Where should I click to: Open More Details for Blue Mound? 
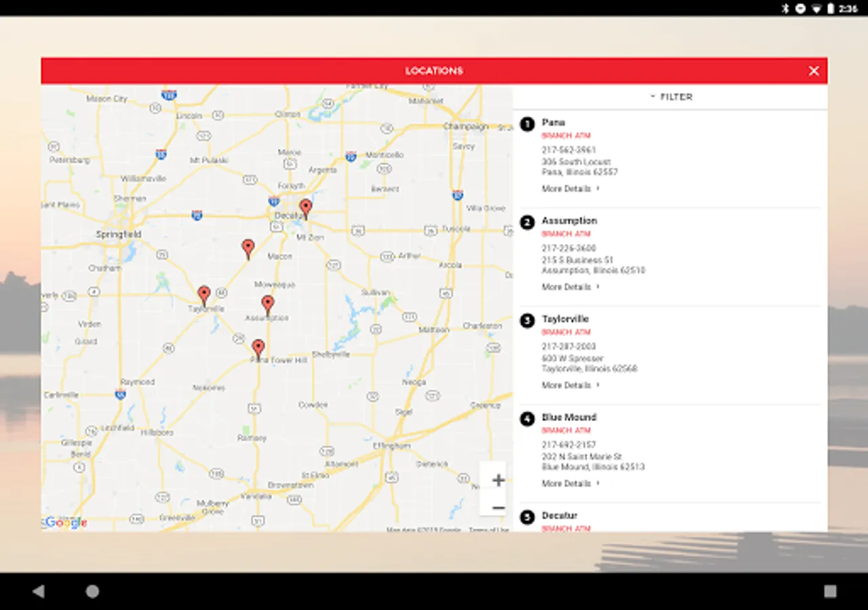click(570, 483)
